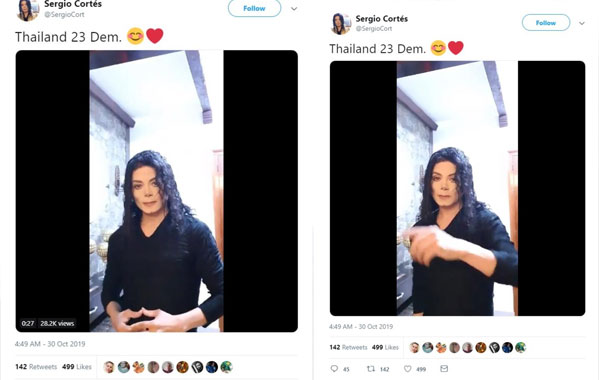Click the retweet icon in right tweet
599x380 pixels.
click(x=371, y=369)
